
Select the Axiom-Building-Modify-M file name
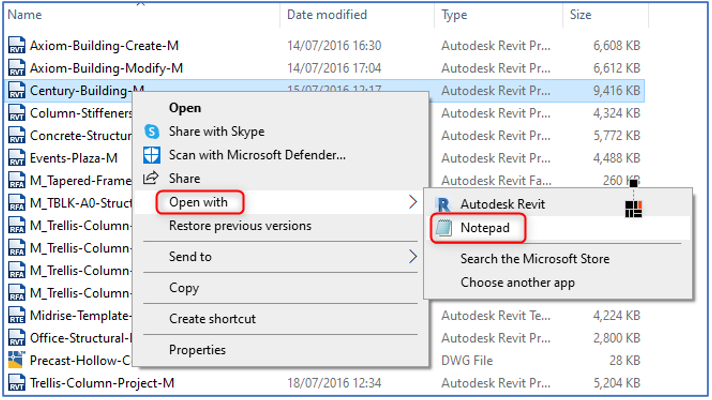point(106,68)
